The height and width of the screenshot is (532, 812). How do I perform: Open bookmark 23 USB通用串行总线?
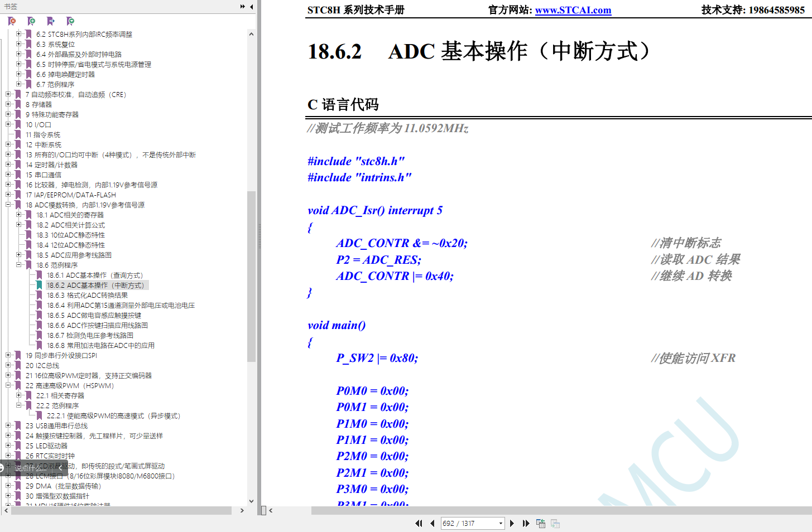(56, 426)
